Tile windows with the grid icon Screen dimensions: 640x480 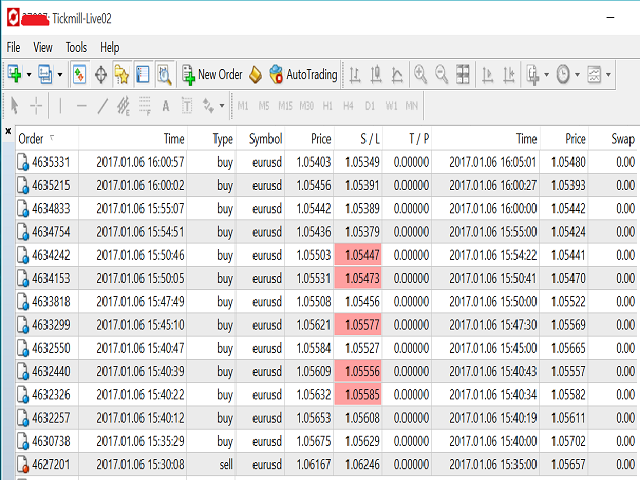[463, 74]
